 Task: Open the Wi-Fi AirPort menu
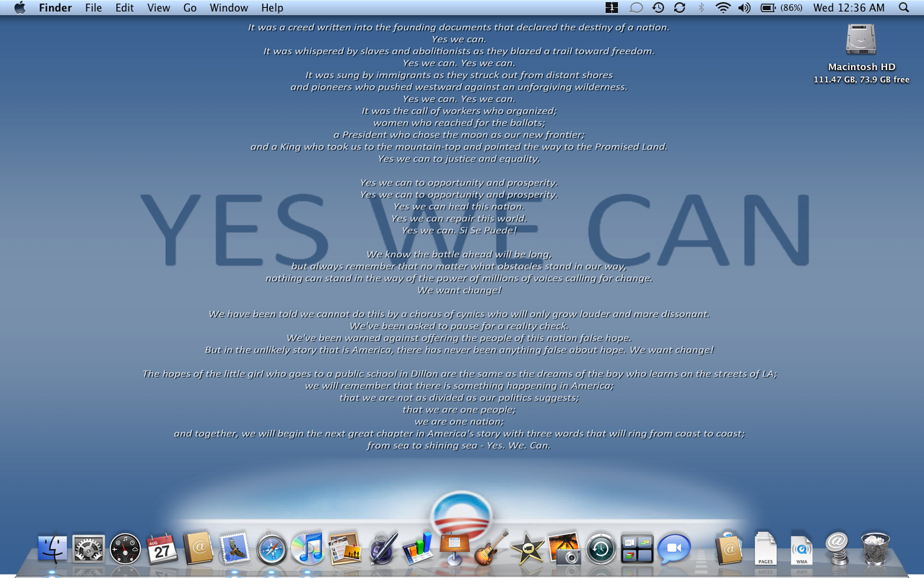coord(723,8)
